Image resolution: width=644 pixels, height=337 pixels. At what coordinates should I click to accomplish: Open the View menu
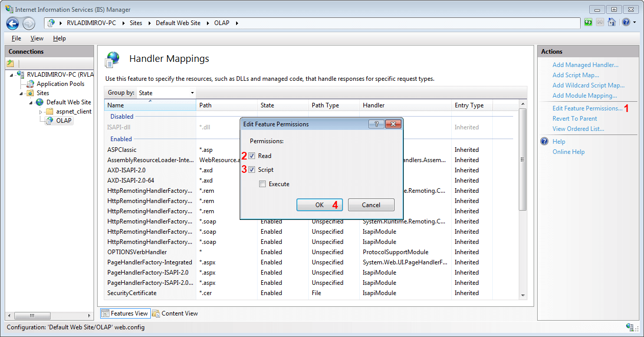tap(36, 38)
